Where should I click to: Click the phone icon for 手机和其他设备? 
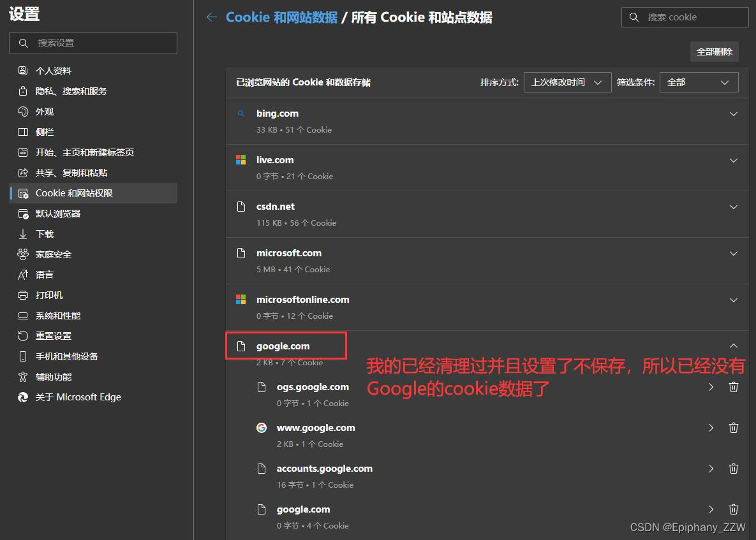23,356
